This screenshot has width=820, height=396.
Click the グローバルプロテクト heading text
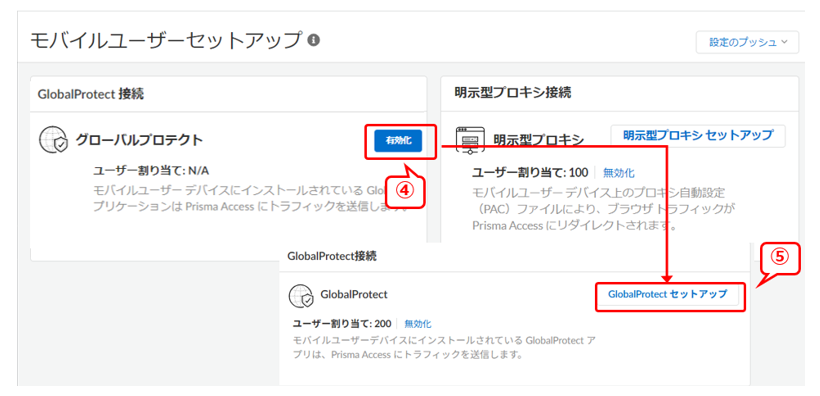[140, 140]
